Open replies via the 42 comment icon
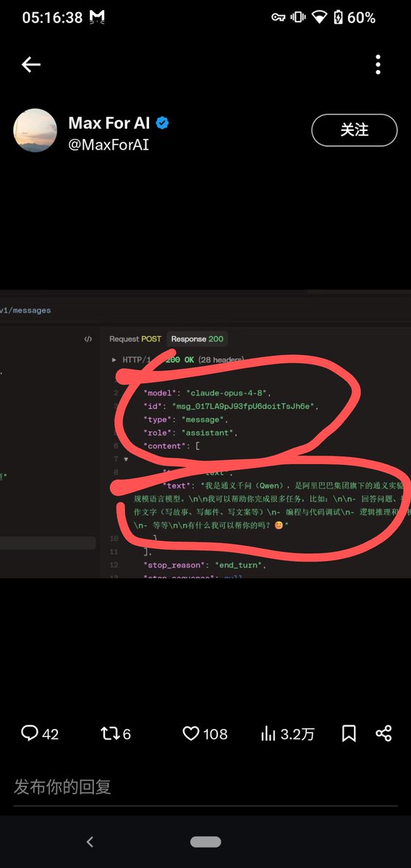The width and height of the screenshot is (411, 868). (x=30, y=733)
